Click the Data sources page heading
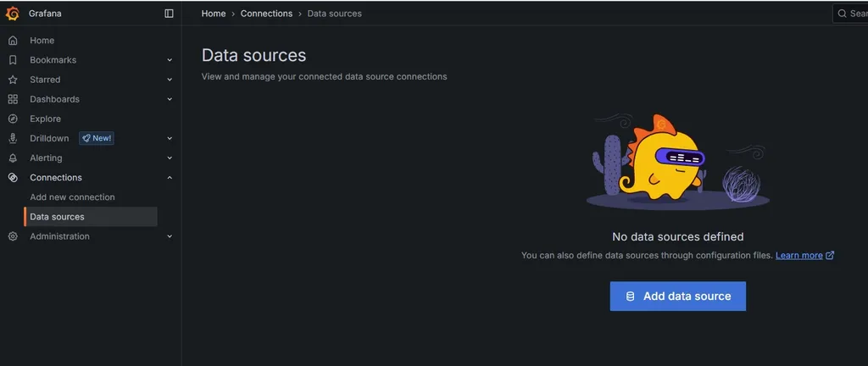 click(253, 55)
